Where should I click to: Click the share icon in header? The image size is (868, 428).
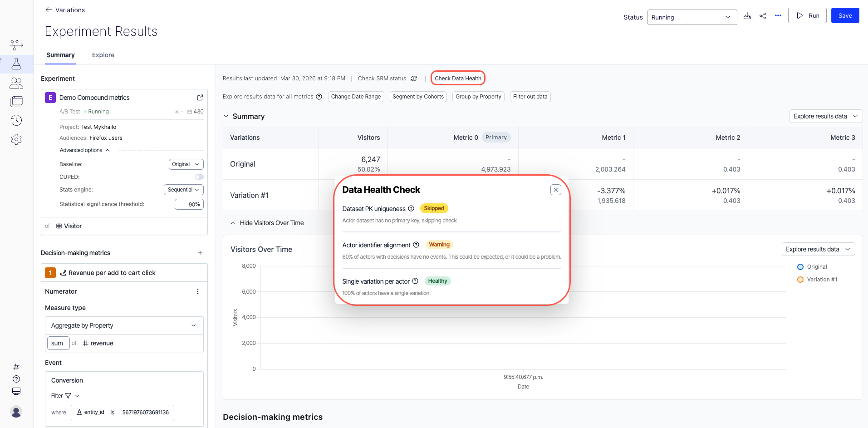[763, 16]
